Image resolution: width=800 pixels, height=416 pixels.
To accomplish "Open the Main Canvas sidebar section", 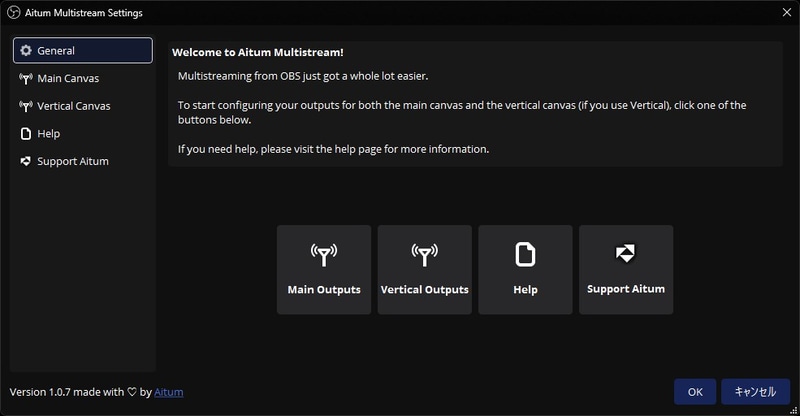I will pos(83,79).
